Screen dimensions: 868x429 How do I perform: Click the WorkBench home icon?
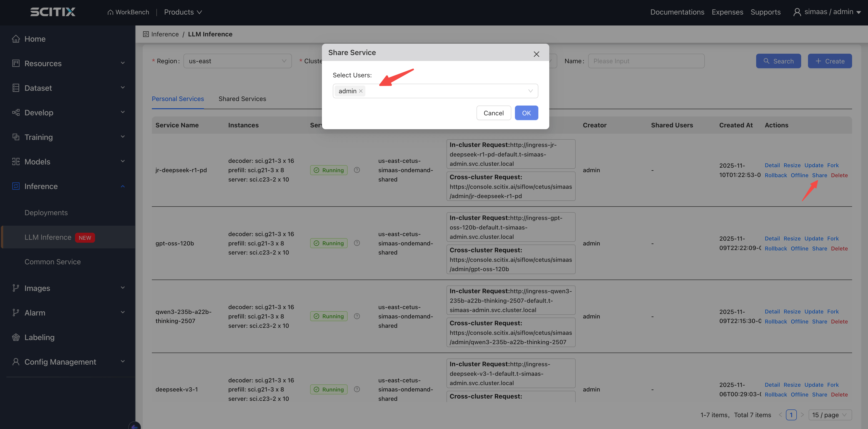tap(110, 12)
